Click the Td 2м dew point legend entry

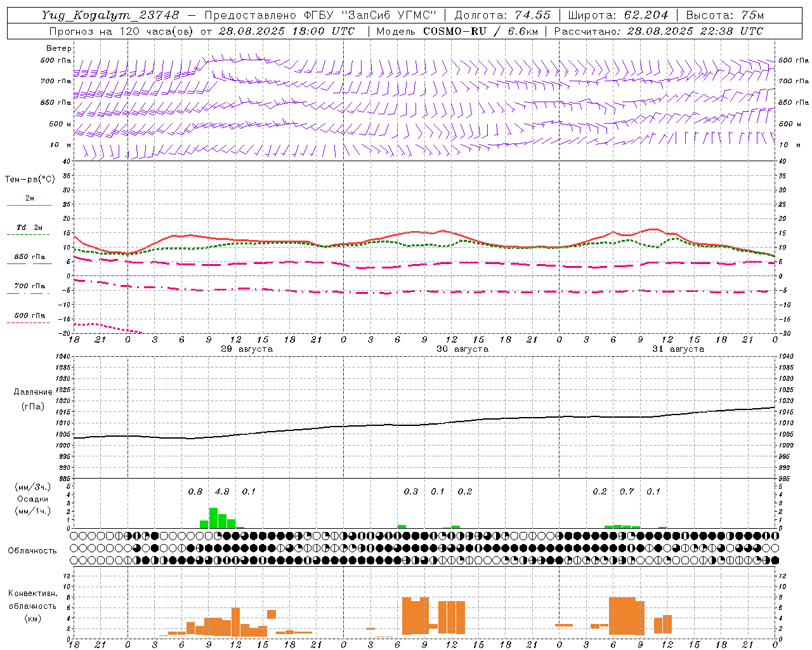30,227
